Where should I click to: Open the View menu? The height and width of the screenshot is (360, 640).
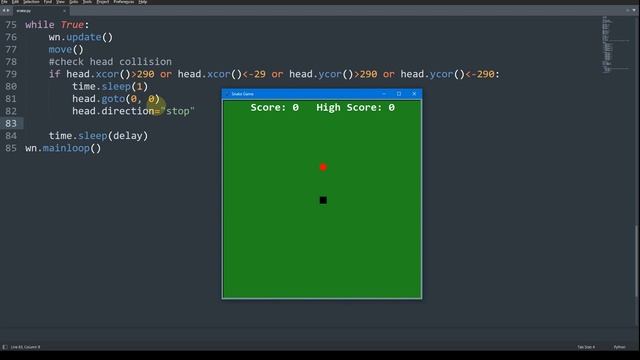[x=60, y=2]
